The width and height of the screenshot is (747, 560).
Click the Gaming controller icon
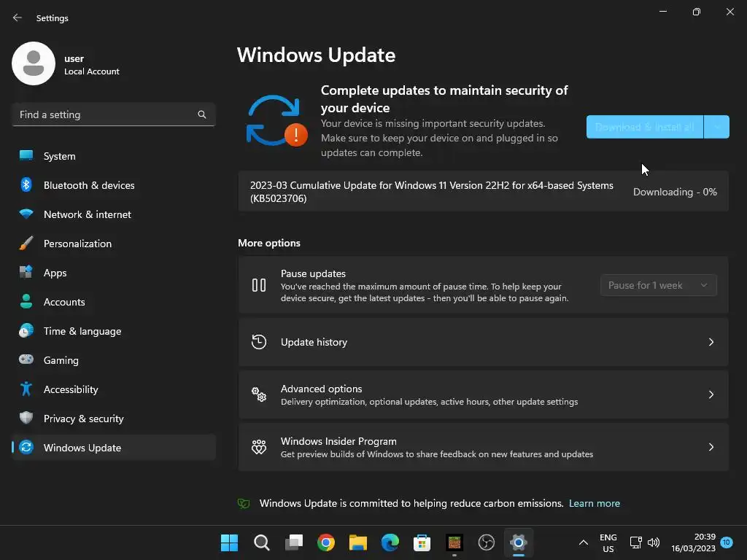pyautogui.click(x=26, y=359)
